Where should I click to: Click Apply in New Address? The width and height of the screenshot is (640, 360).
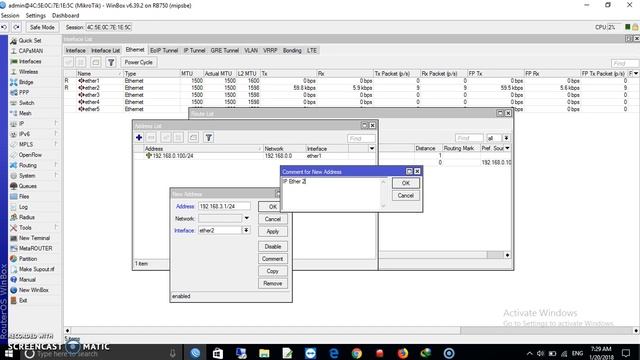coord(273,231)
